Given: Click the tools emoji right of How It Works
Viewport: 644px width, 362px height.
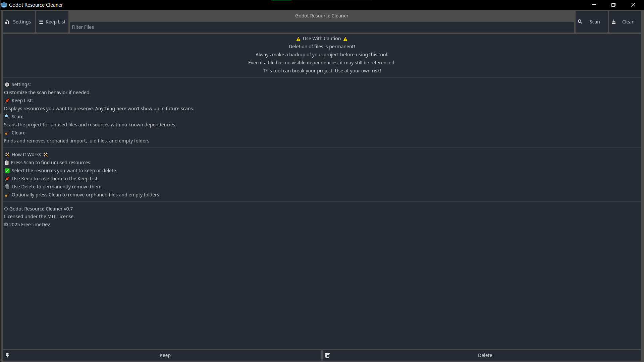Looking at the screenshot, I should pyautogui.click(x=46, y=155).
